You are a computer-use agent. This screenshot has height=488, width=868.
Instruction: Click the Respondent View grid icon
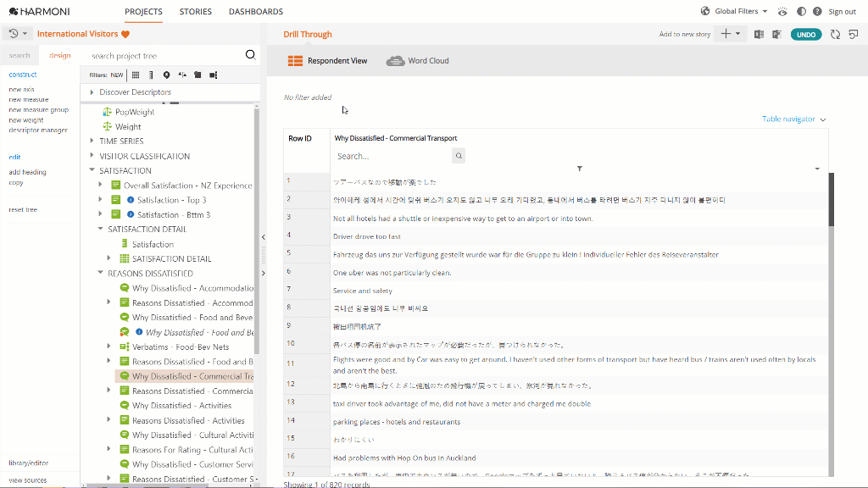(295, 61)
